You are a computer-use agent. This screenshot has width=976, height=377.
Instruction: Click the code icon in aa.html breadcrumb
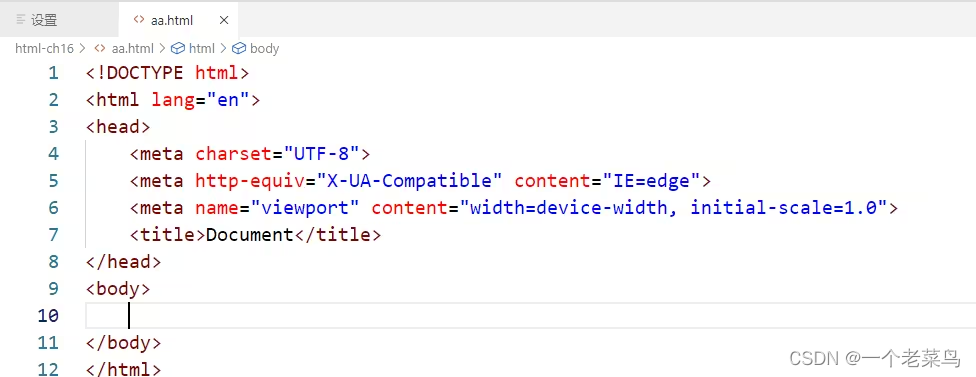pos(100,49)
